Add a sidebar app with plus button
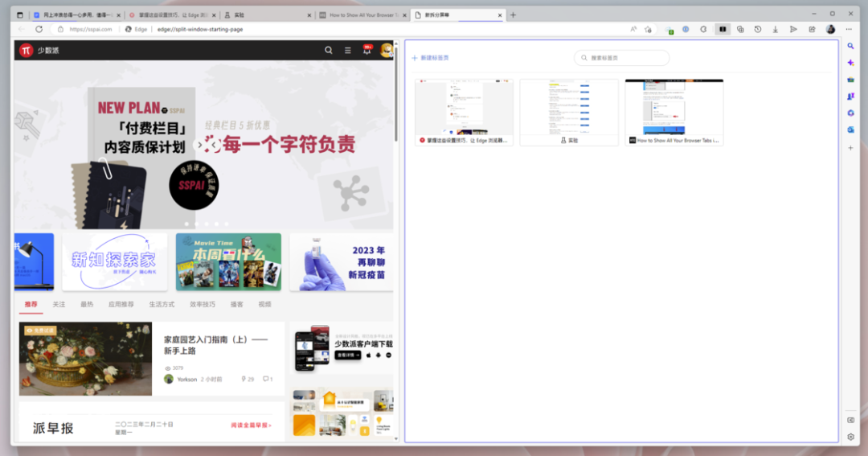 point(851,148)
